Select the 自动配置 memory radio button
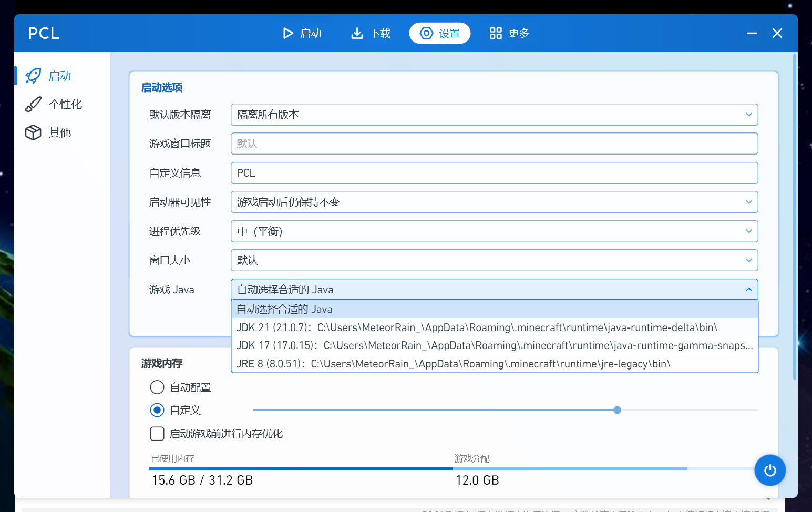 157,387
